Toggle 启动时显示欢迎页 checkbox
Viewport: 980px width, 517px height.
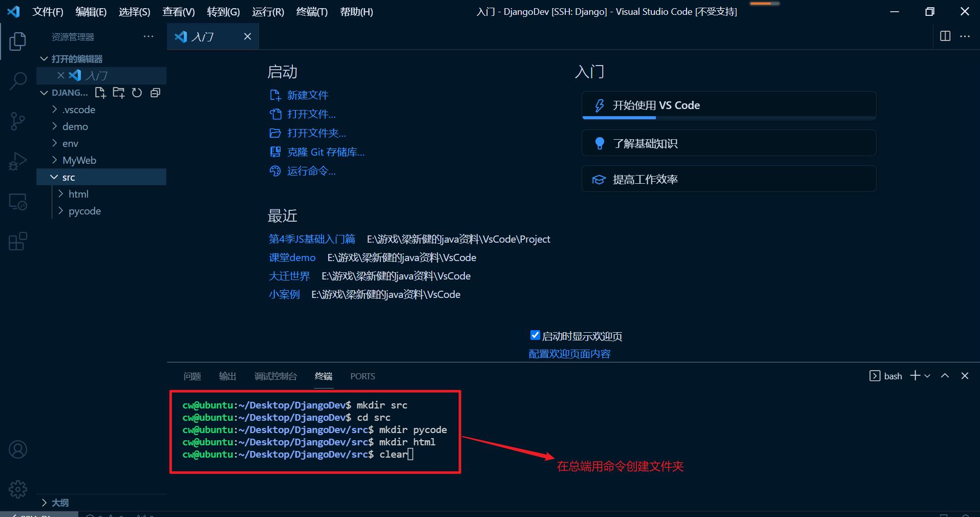tap(535, 335)
